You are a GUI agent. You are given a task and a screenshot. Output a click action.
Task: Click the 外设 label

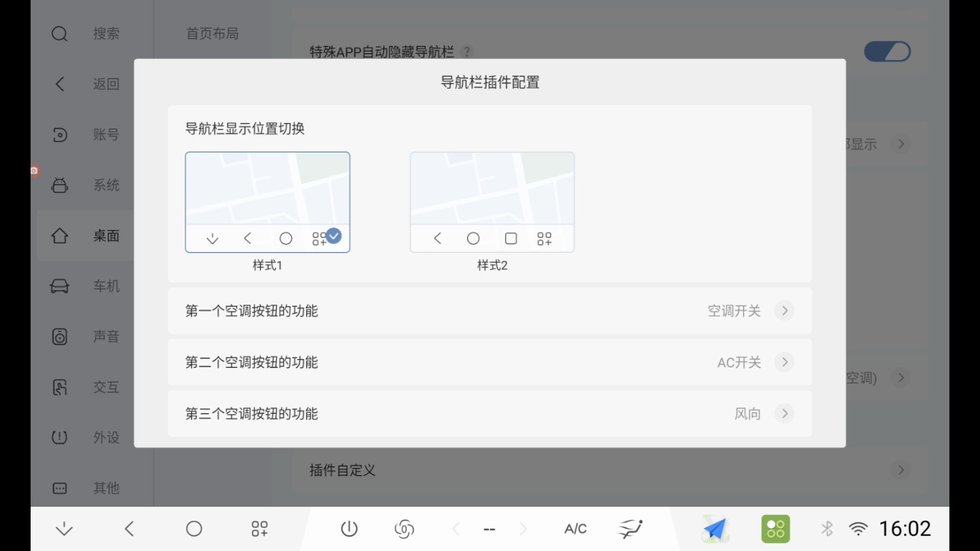pos(106,437)
